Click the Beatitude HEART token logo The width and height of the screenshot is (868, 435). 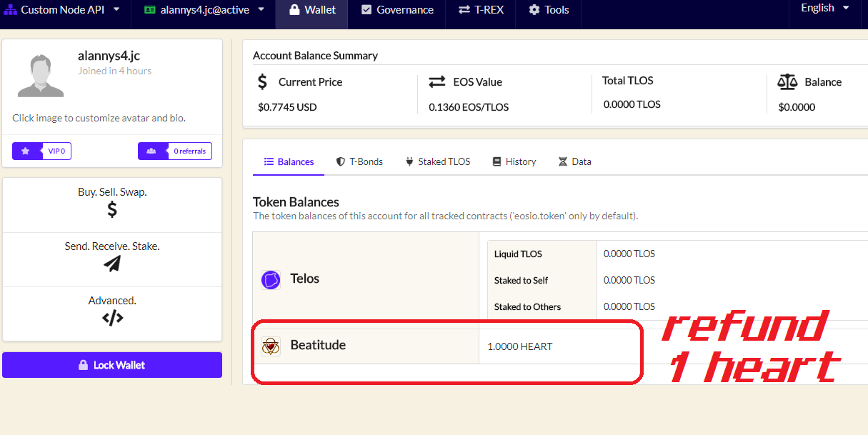pos(271,346)
